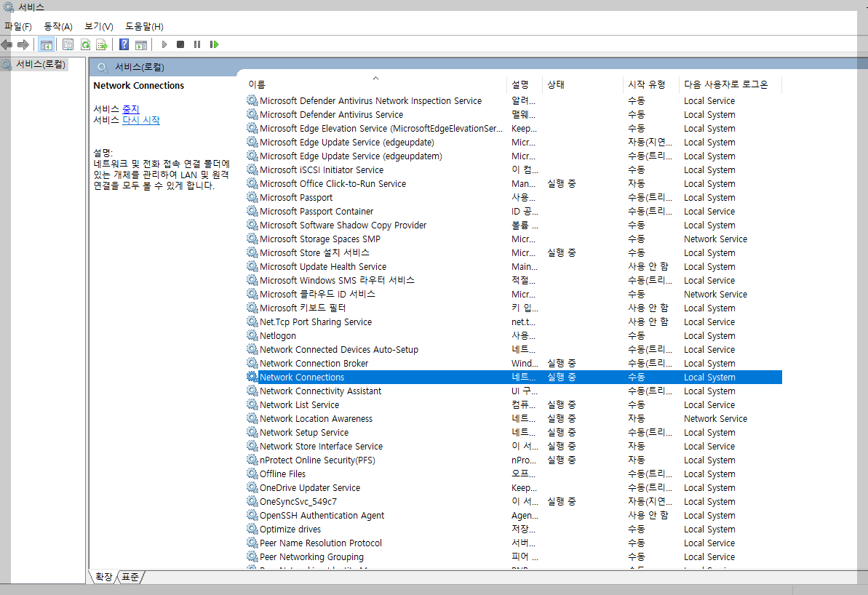Go back with the left arrow toolbar icon
868x595 pixels.
(x=7, y=44)
